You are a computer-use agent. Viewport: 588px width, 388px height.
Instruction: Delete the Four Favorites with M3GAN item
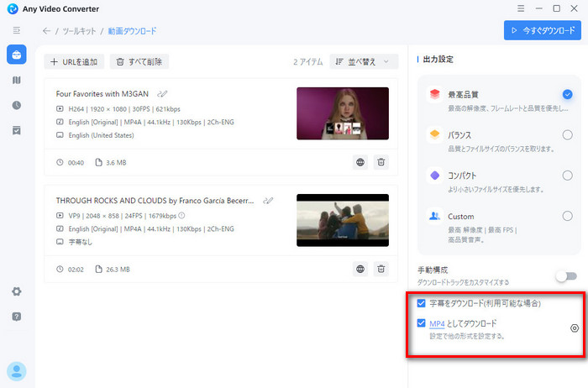381,162
